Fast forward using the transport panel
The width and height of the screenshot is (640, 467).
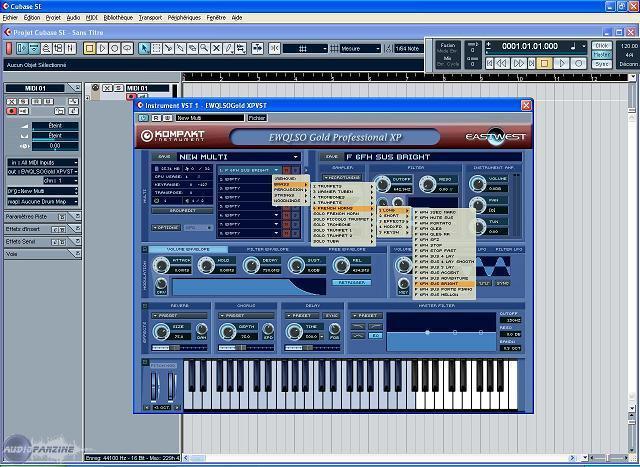pyautogui.click(x=518, y=63)
